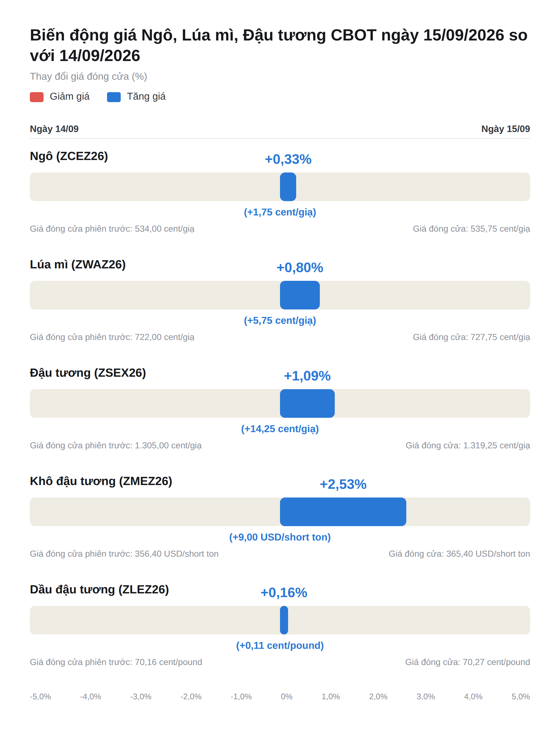Screen dimensions: 560x731
Task: Click the red Giảm giá legend swatch
Action: pyautogui.click(x=37, y=97)
